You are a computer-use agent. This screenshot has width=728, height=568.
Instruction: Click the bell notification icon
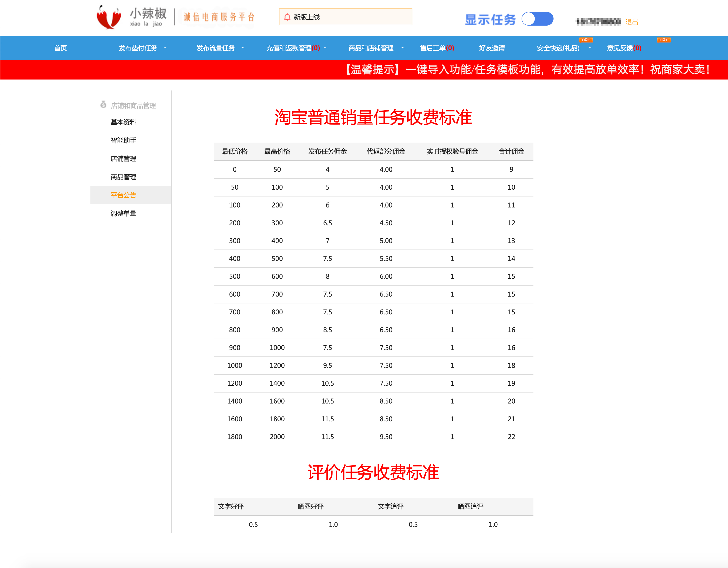click(x=287, y=17)
